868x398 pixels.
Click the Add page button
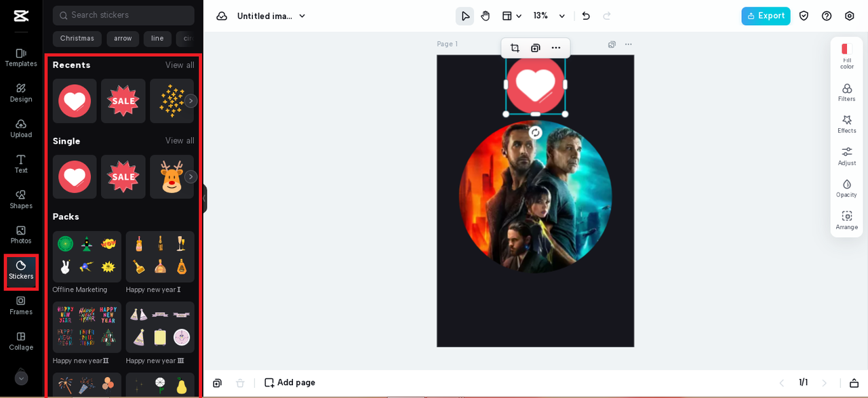tap(290, 383)
